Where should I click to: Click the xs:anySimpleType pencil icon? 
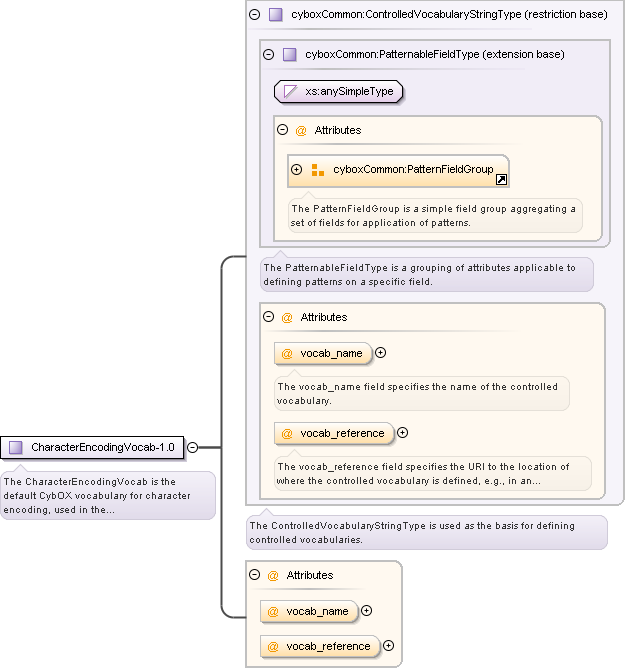[x=291, y=91]
